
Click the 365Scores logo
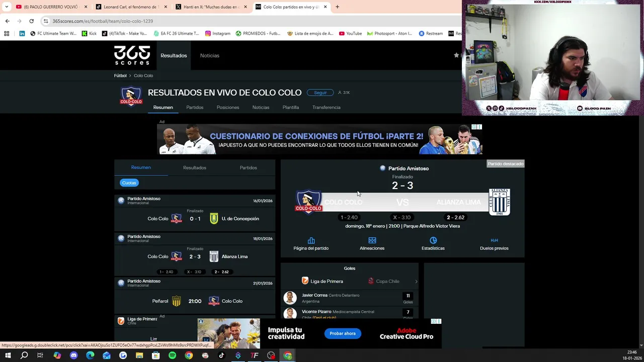click(132, 55)
